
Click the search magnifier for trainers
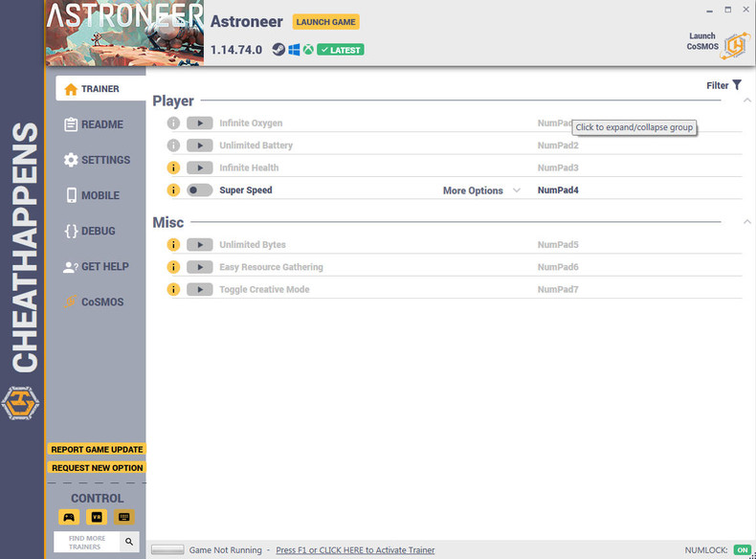[129, 542]
